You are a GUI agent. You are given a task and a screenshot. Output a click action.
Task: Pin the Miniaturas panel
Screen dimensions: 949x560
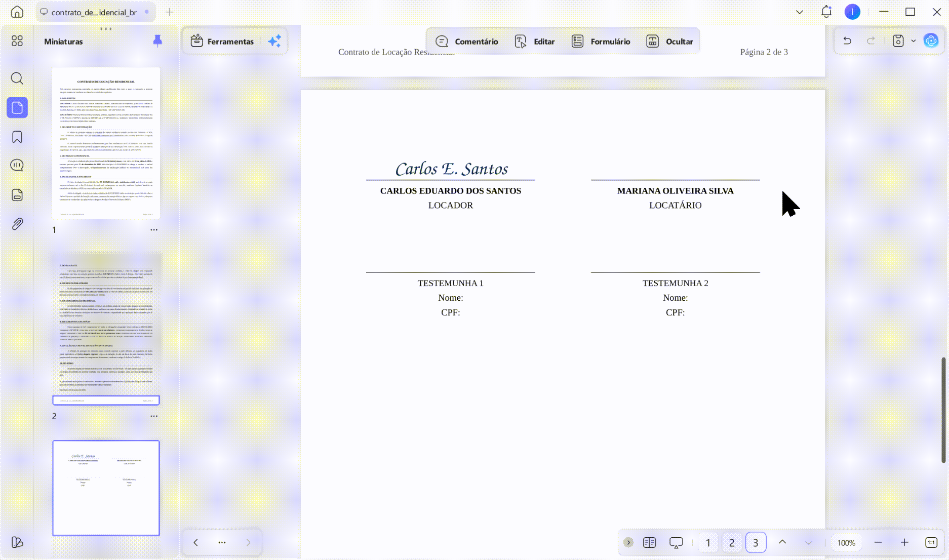coord(157,41)
